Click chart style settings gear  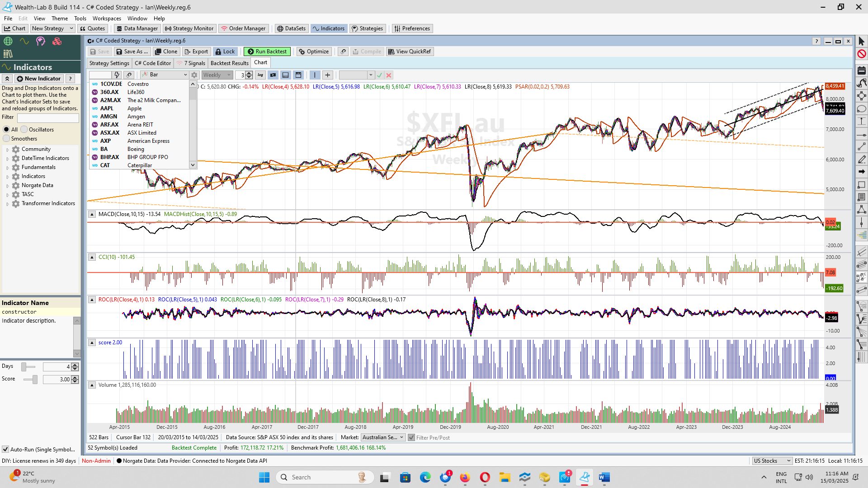pyautogui.click(x=194, y=75)
